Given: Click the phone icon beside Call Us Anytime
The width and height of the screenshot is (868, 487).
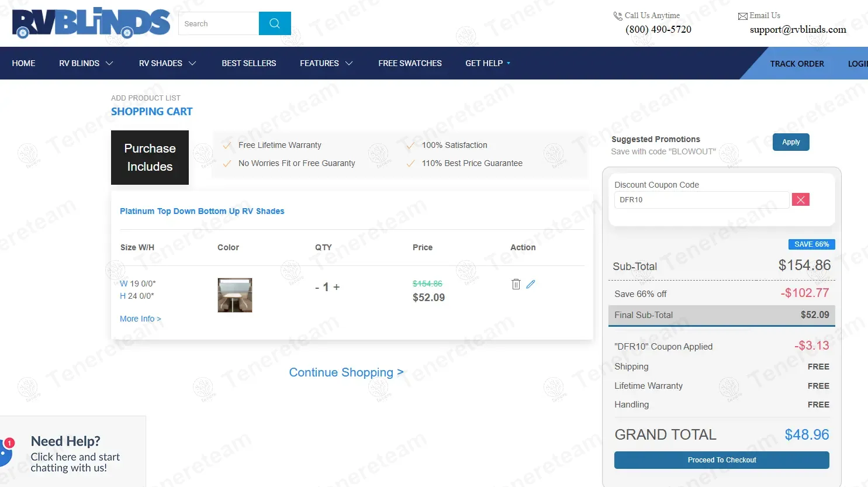Looking at the screenshot, I should coord(618,16).
